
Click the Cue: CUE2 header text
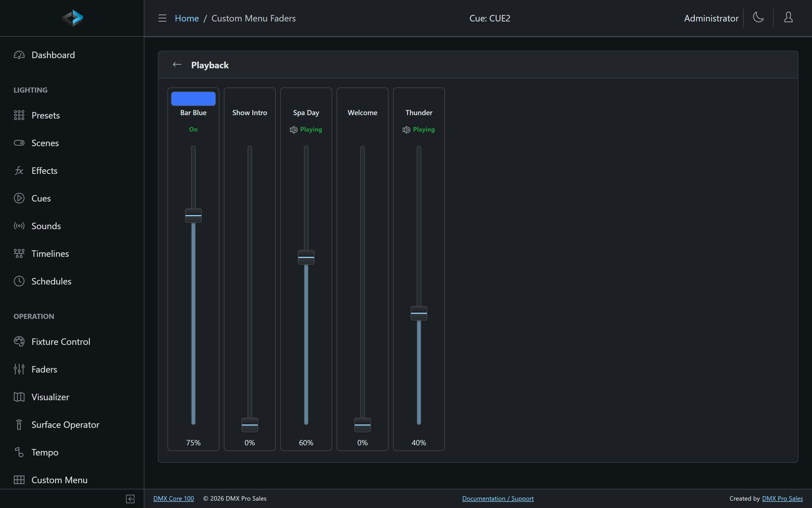(x=490, y=18)
